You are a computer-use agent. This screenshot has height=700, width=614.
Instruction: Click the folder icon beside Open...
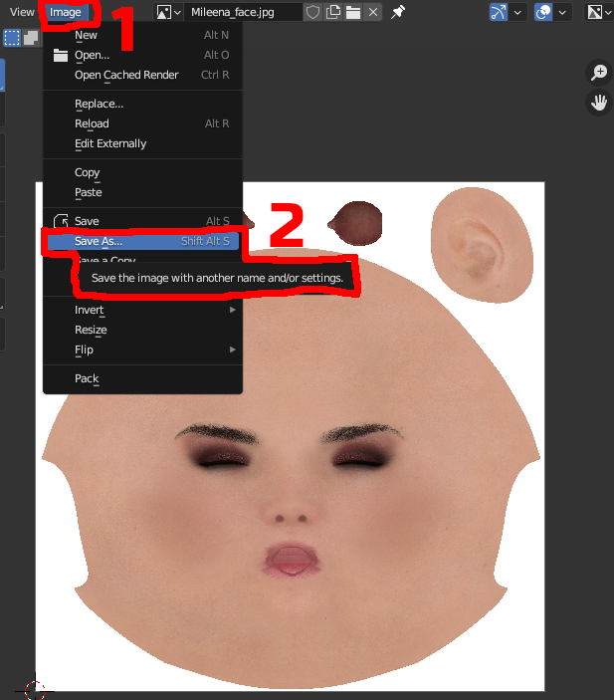point(61,56)
